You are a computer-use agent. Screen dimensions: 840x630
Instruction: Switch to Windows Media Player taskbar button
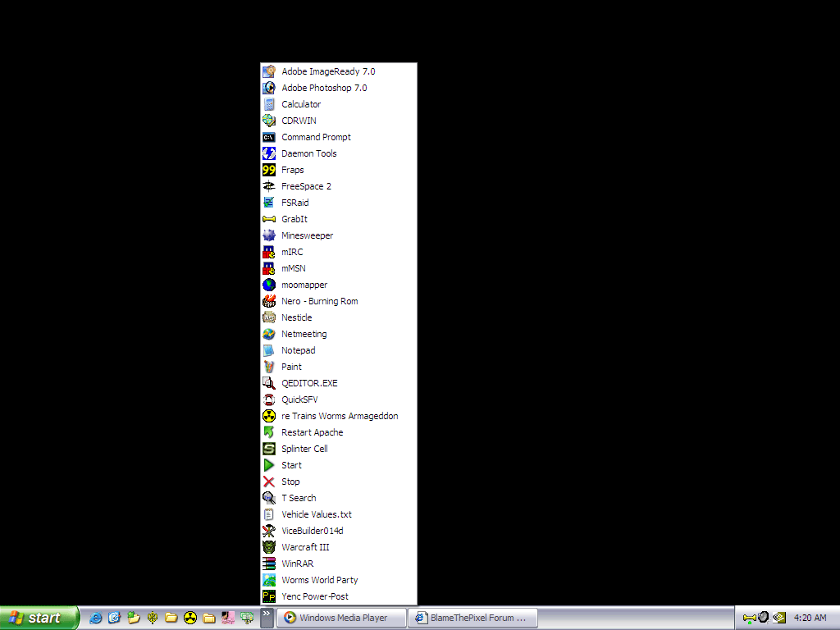pyautogui.click(x=341, y=618)
